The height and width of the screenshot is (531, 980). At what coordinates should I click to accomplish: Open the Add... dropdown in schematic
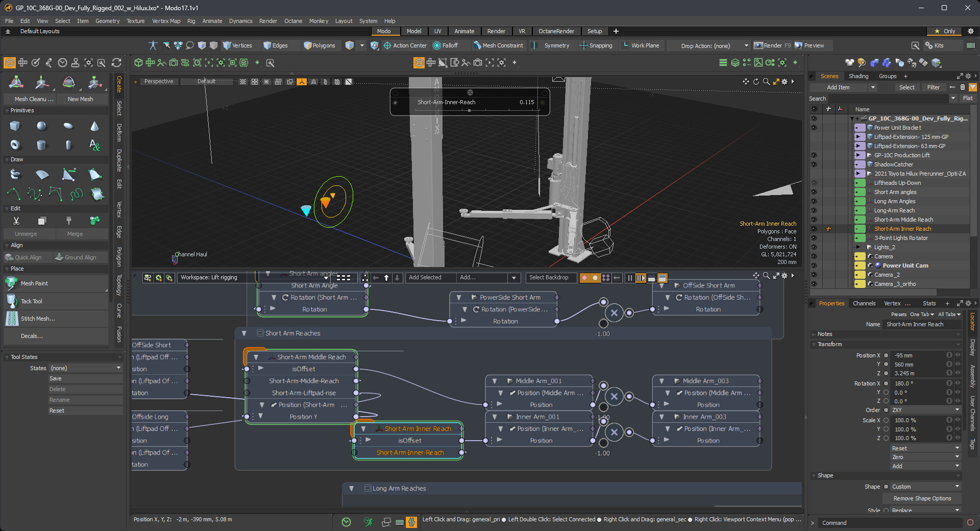coord(488,277)
